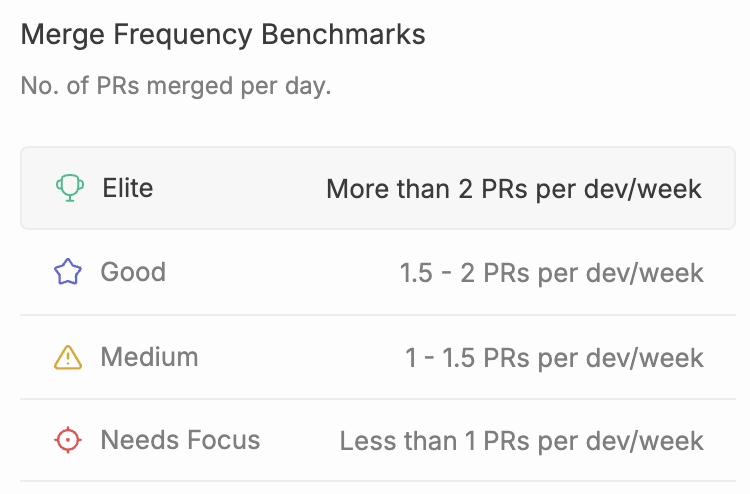The width and height of the screenshot is (750, 494).
Task: Select the Medium benchmark label
Action: [149, 357]
